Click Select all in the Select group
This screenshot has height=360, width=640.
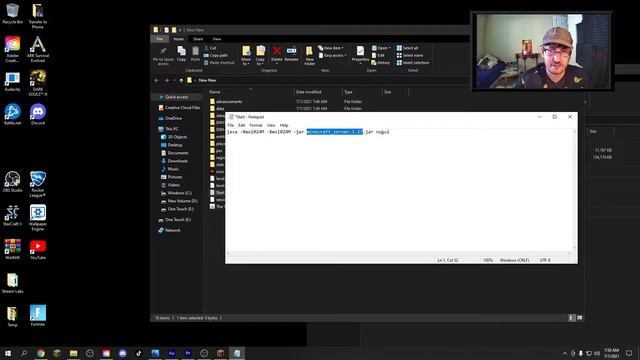(407, 48)
